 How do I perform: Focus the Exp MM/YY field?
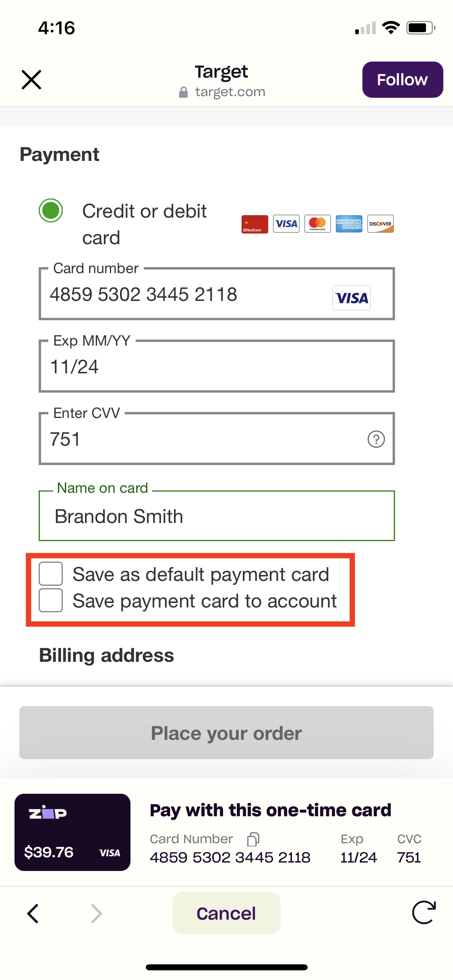tap(217, 366)
